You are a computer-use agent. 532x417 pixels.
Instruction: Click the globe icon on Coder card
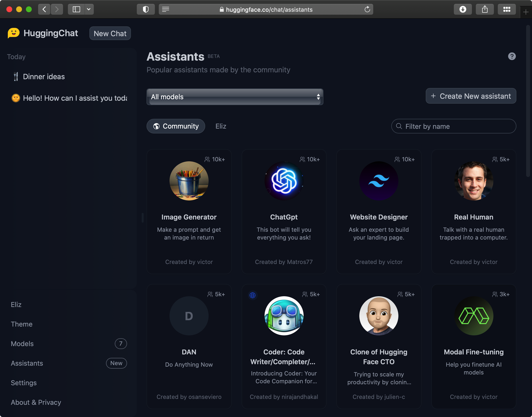[x=253, y=295]
